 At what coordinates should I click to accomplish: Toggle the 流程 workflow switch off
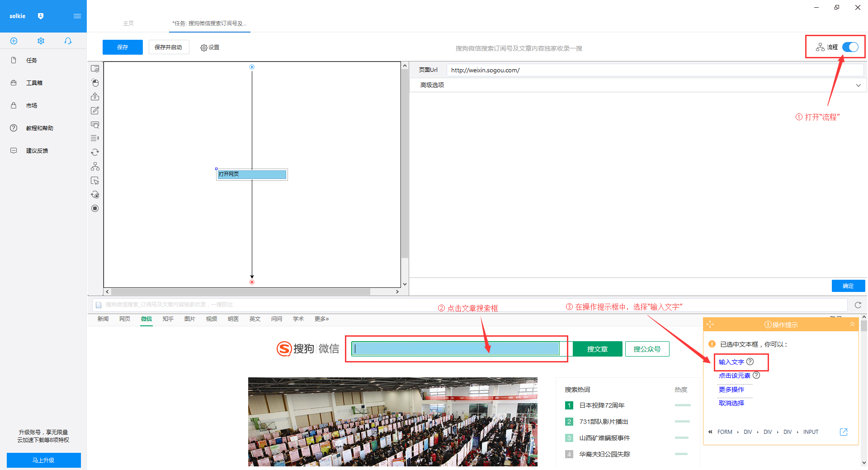click(x=850, y=47)
